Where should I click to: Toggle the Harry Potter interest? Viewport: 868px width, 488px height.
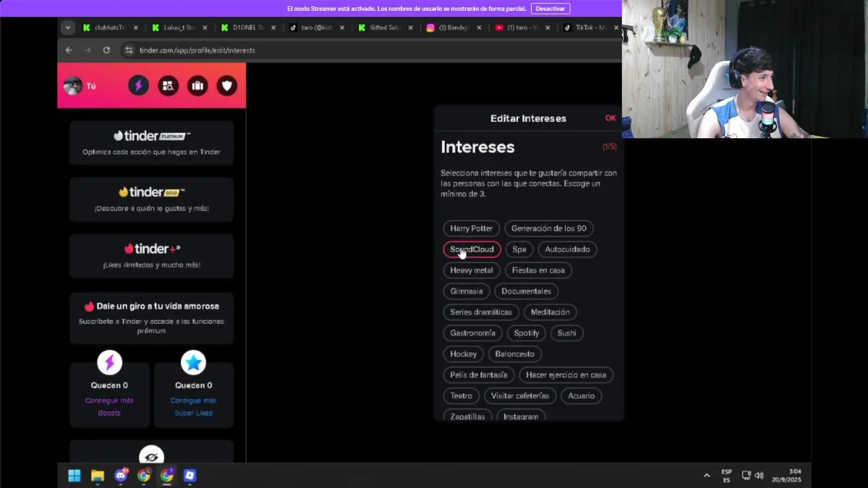click(x=471, y=228)
